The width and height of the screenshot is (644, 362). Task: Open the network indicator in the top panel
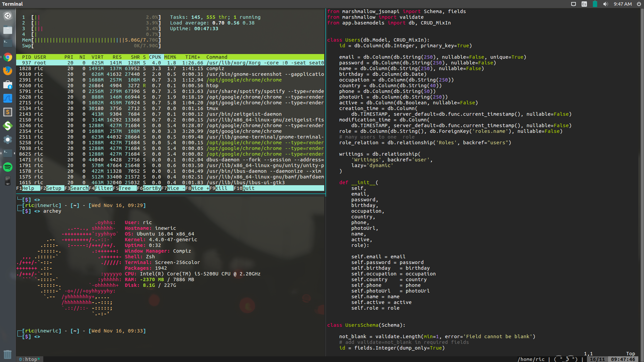click(574, 4)
